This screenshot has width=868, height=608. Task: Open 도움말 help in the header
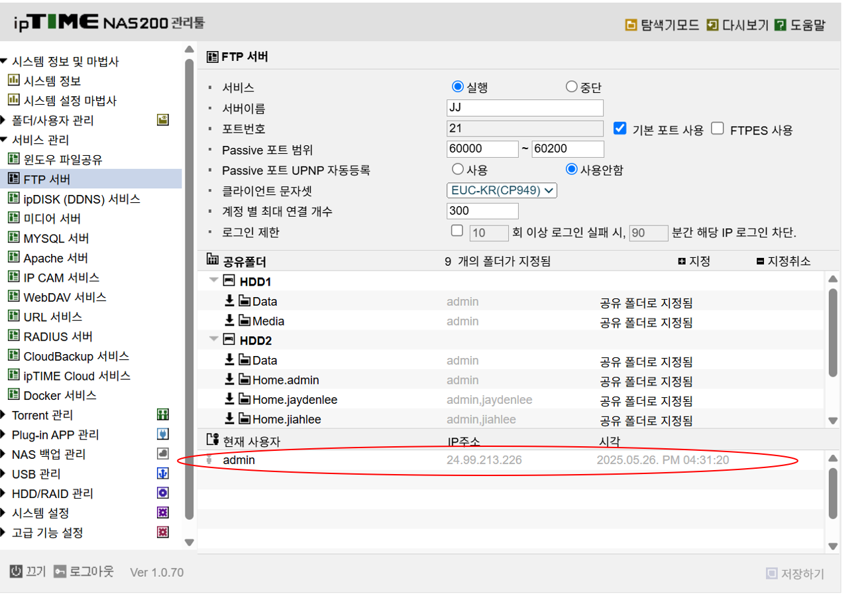pyautogui.click(x=800, y=25)
